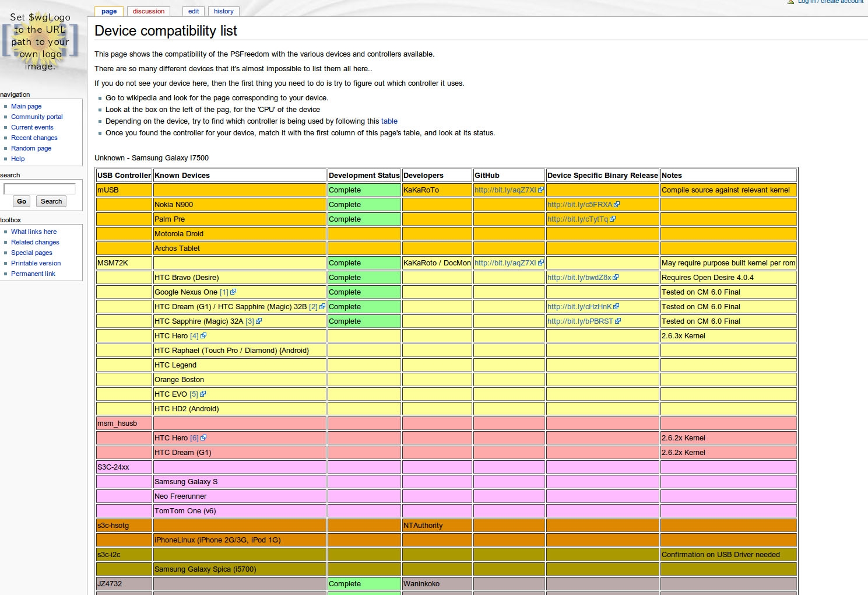Click the 'Palm Pre' cell
This screenshot has height=595, width=868.
click(240, 219)
